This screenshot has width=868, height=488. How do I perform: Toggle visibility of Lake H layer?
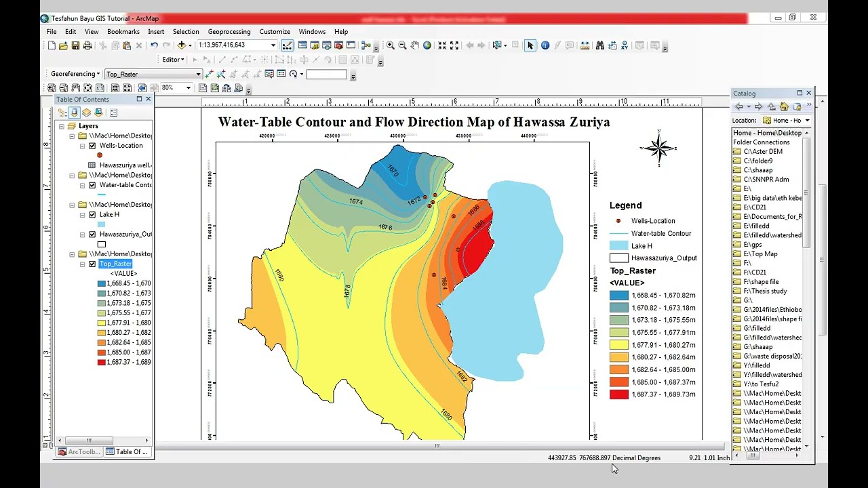tap(92, 215)
